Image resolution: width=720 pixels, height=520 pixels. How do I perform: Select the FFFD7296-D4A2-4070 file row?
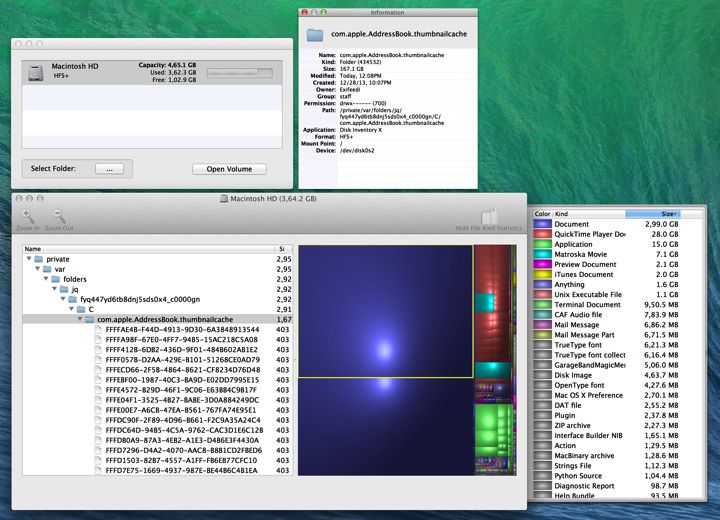tap(157, 451)
